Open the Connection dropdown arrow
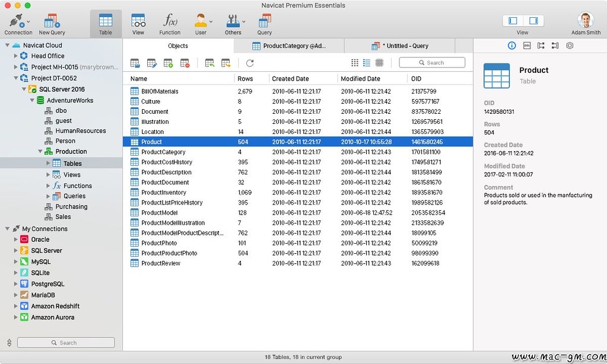The height and width of the screenshot is (364, 607). pos(28,22)
